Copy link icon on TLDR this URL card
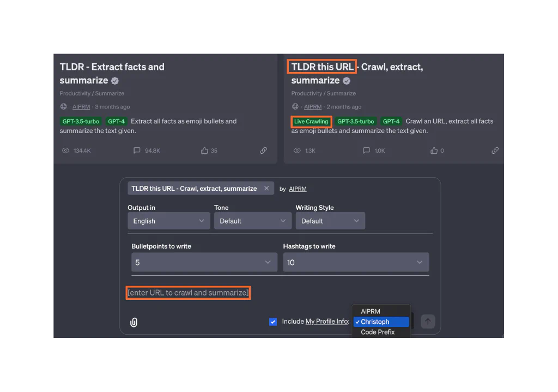The width and height of the screenshot is (558, 392). click(x=495, y=150)
